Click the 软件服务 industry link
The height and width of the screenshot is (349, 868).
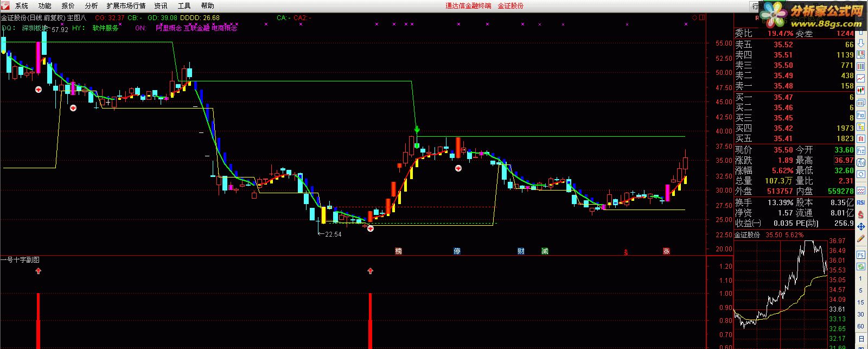click(x=105, y=28)
